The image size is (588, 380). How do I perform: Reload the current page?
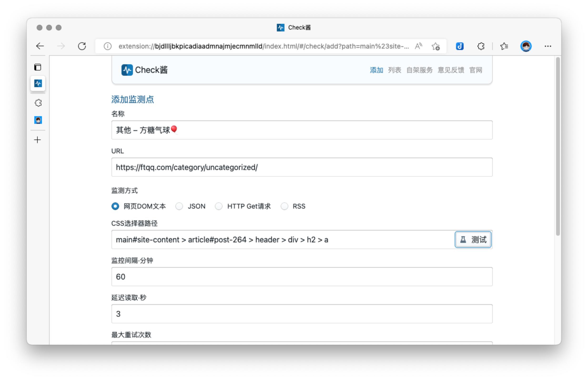tap(82, 46)
